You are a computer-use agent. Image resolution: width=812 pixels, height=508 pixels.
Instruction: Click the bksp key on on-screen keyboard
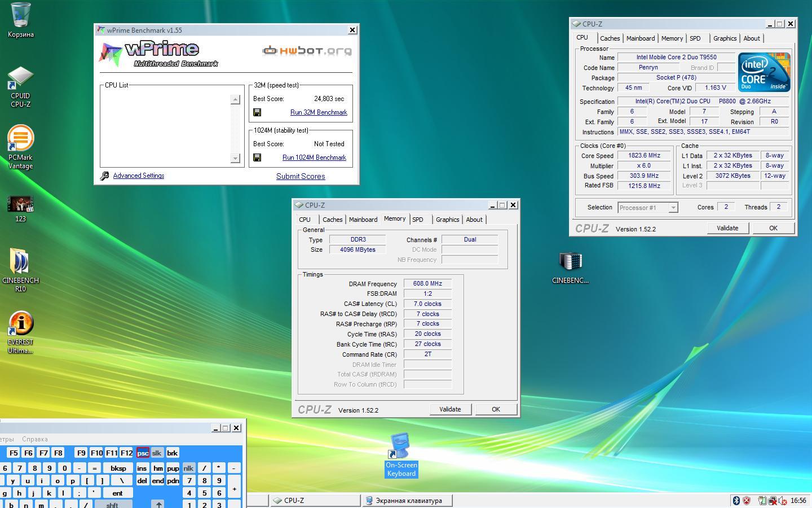tap(118, 468)
